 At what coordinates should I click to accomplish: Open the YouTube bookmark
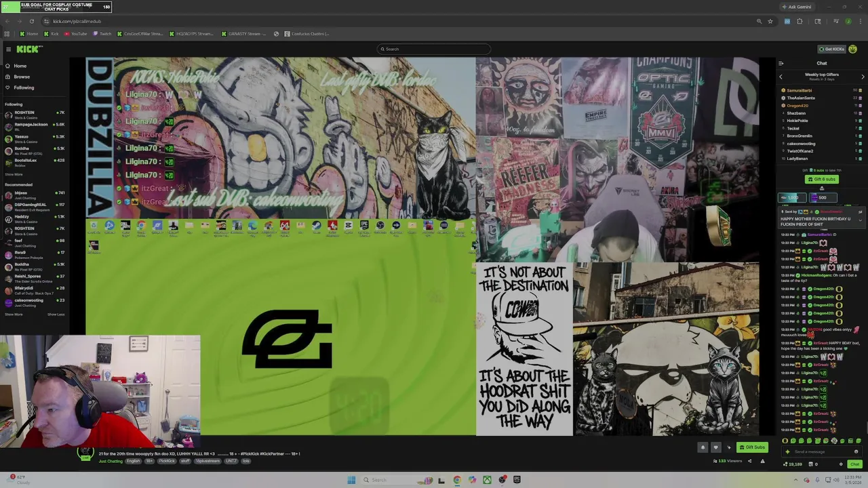[75, 34]
